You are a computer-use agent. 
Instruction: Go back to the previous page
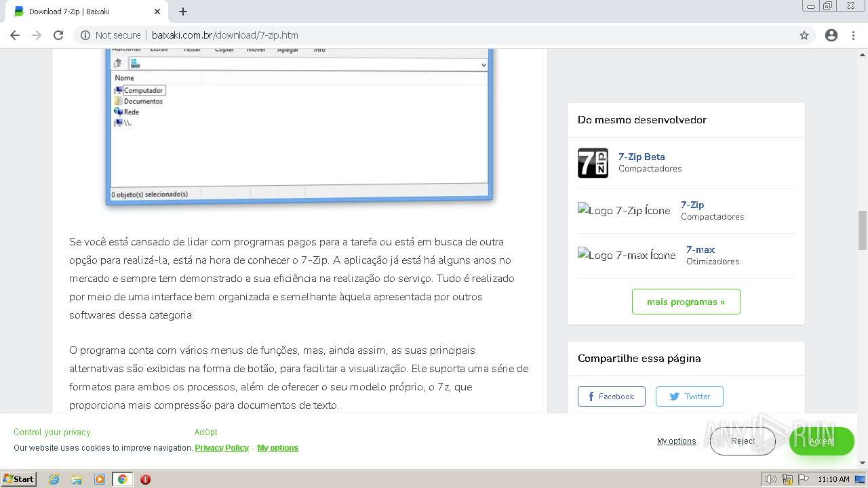(15, 35)
